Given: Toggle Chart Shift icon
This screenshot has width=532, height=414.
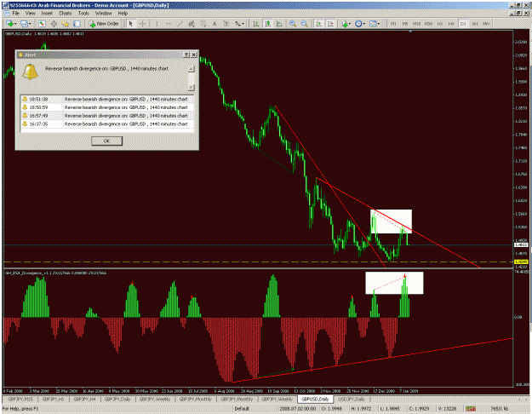Looking at the screenshot, I should click(x=330, y=24).
